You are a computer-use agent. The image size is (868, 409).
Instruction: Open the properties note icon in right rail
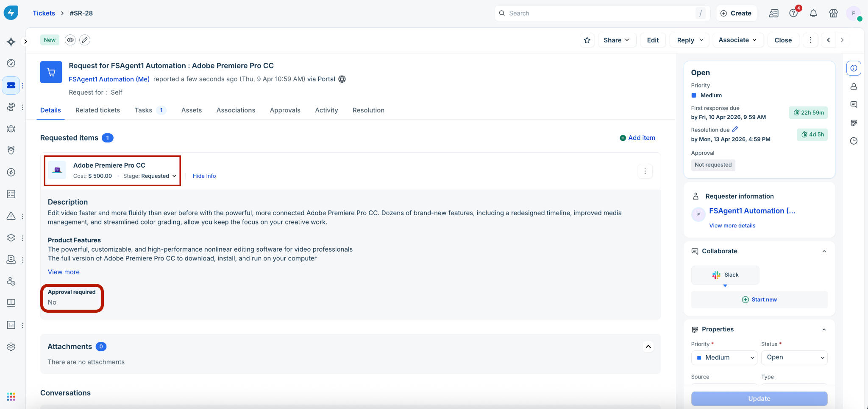[x=854, y=123]
